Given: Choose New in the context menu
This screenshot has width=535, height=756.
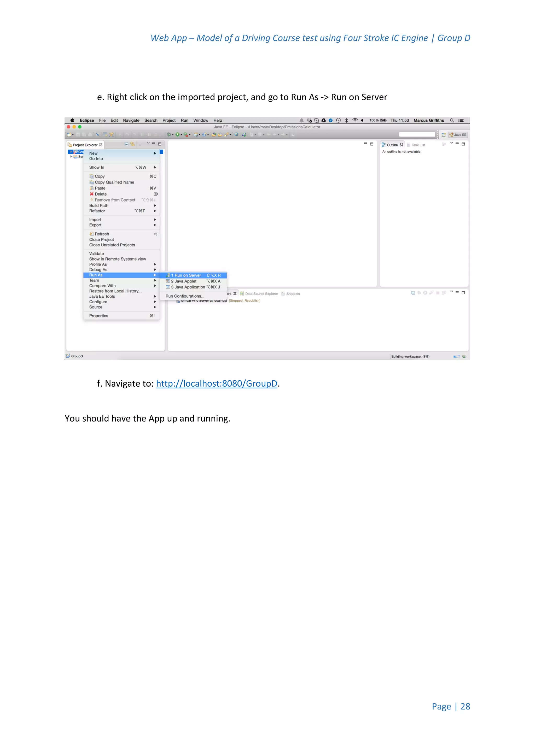Looking at the screenshot, I should pos(121,153).
